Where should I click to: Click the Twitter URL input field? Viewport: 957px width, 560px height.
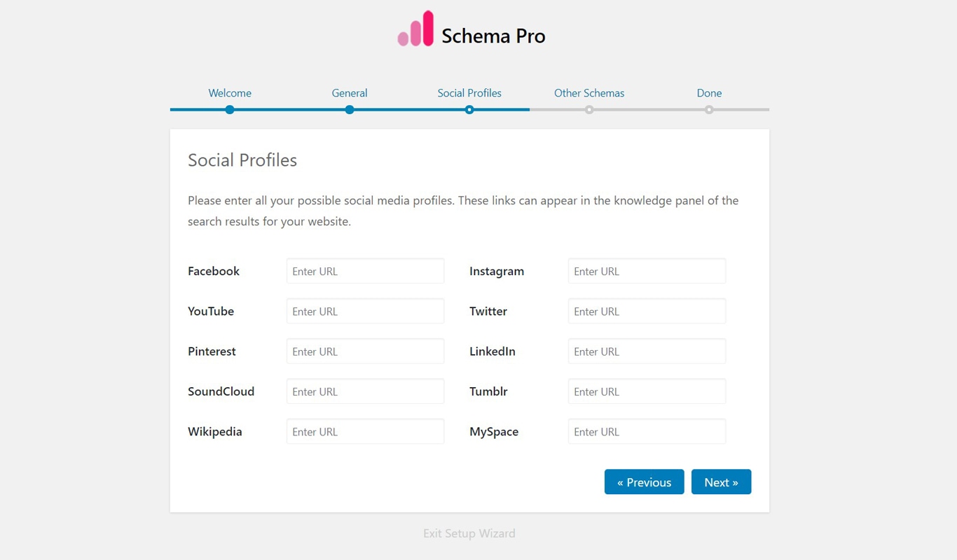(646, 311)
